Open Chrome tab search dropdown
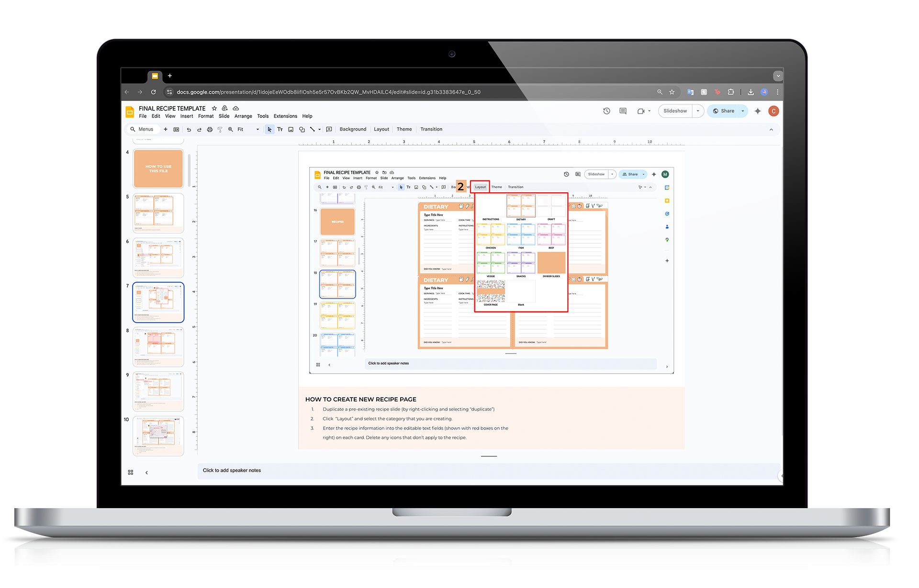This screenshot has width=919, height=588. [x=778, y=76]
